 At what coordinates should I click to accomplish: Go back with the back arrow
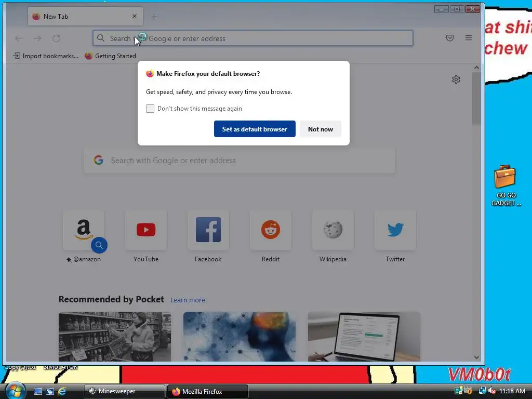click(x=19, y=38)
